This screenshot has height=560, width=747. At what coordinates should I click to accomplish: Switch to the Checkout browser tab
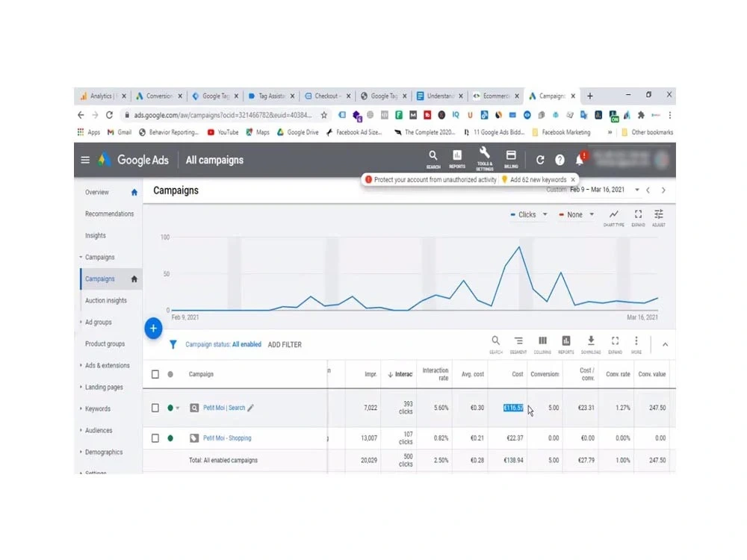pyautogui.click(x=327, y=96)
